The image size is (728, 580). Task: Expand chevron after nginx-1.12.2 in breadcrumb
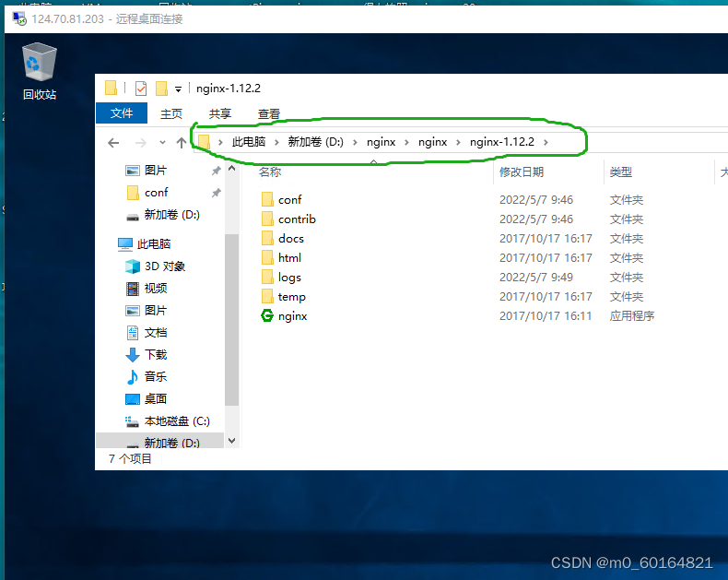546,142
